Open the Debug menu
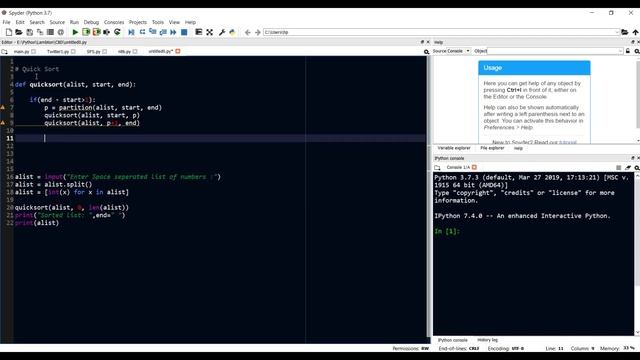640x360 pixels. coord(91,22)
